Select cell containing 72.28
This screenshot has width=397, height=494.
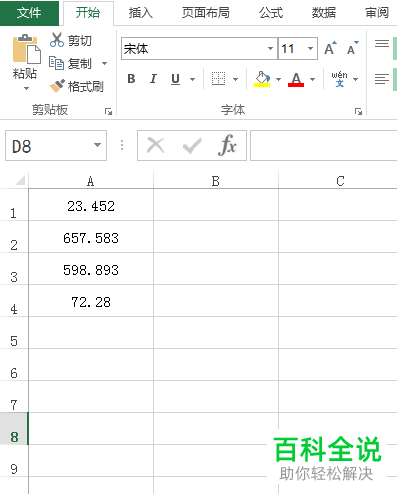pos(91,301)
